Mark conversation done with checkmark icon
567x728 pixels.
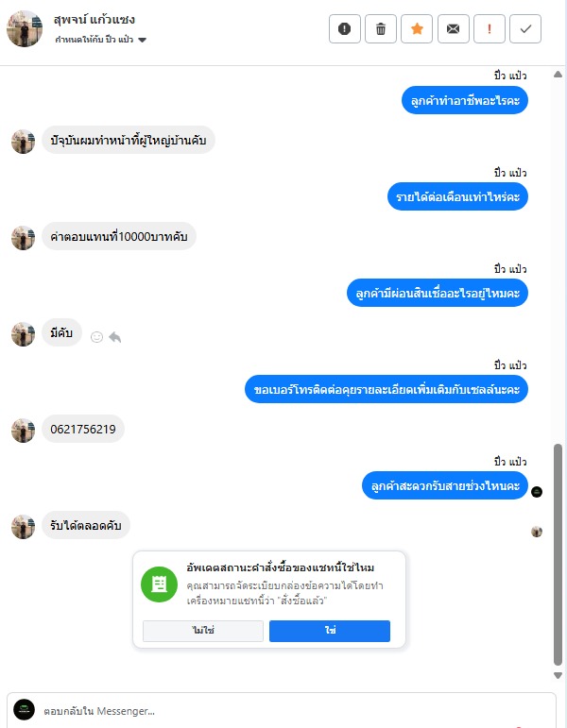pyautogui.click(x=525, y=28)
